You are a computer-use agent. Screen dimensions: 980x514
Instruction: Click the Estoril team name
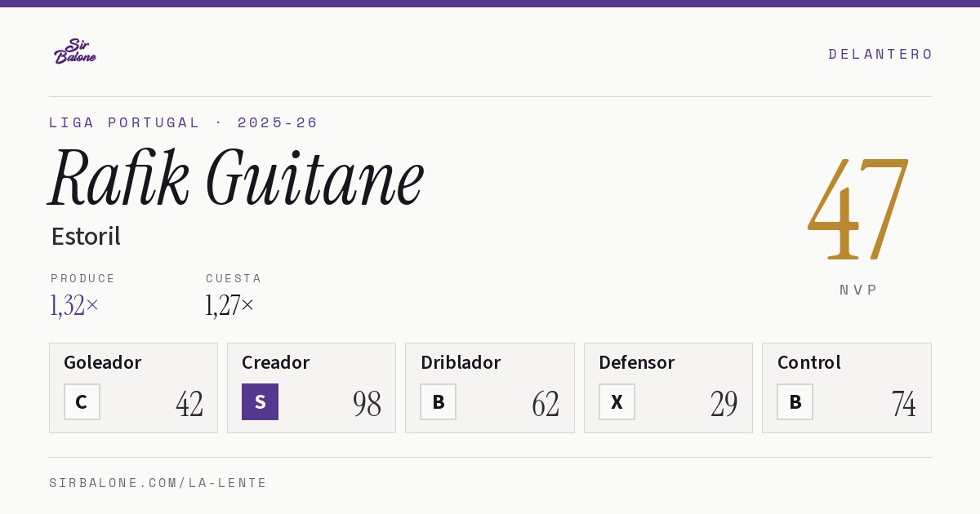(86, 237)
